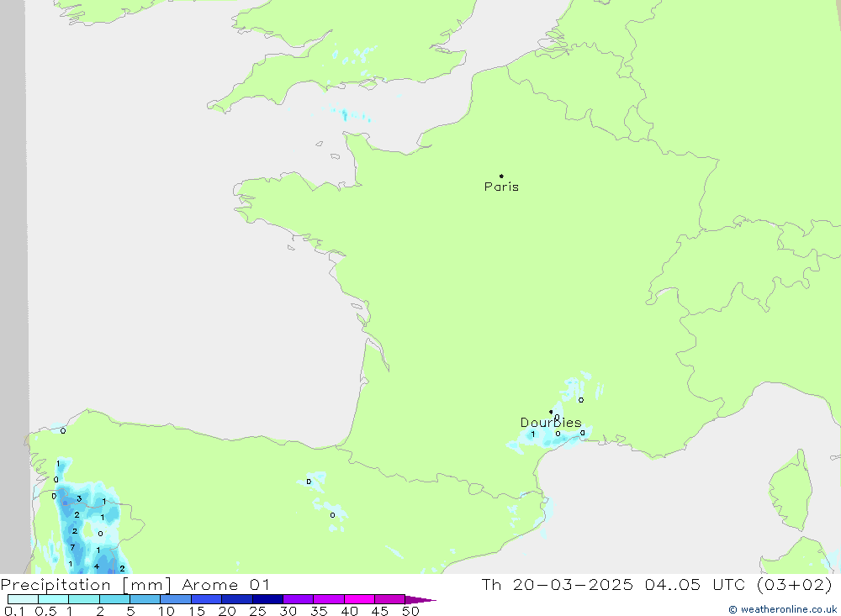This screenshot has height=616, width=841.
Task: Click the precipitation value '3' over northwest Iberia
Action: [79, 498]
